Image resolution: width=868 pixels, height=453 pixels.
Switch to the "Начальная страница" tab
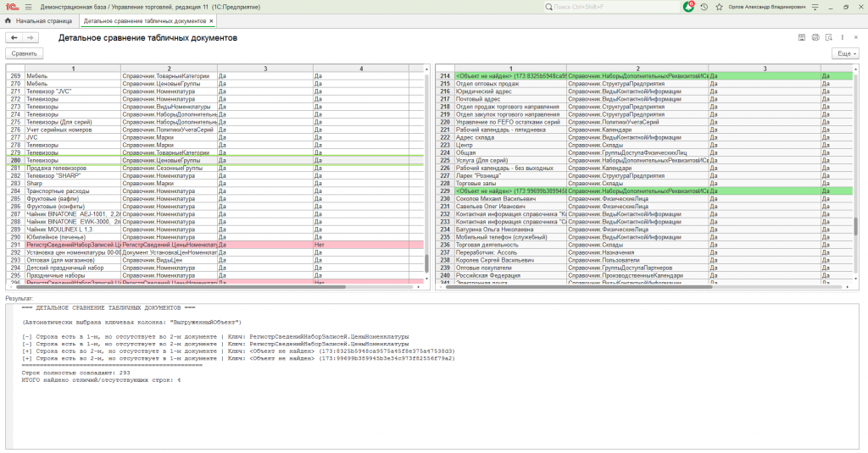tap(42, 20)
